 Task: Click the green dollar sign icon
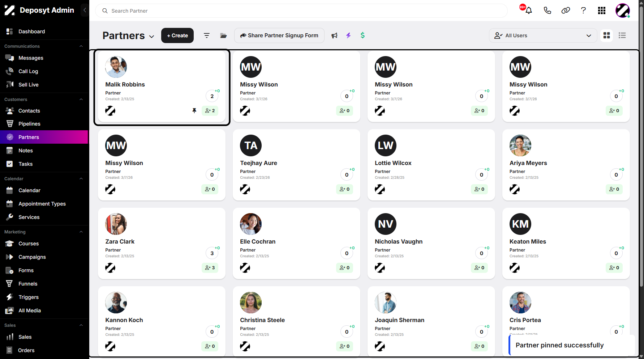click(362, 35)
